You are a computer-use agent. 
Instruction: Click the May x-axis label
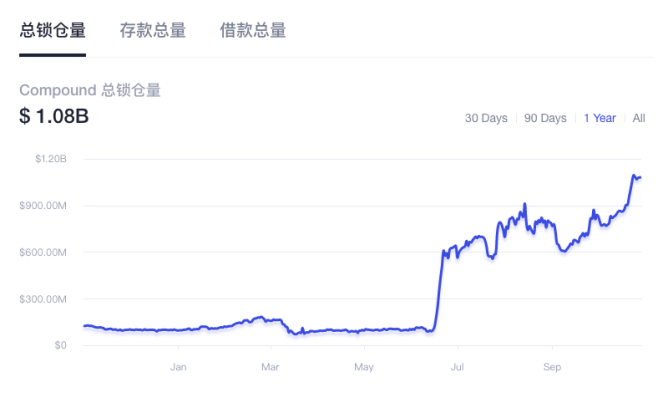pos(364,367)
